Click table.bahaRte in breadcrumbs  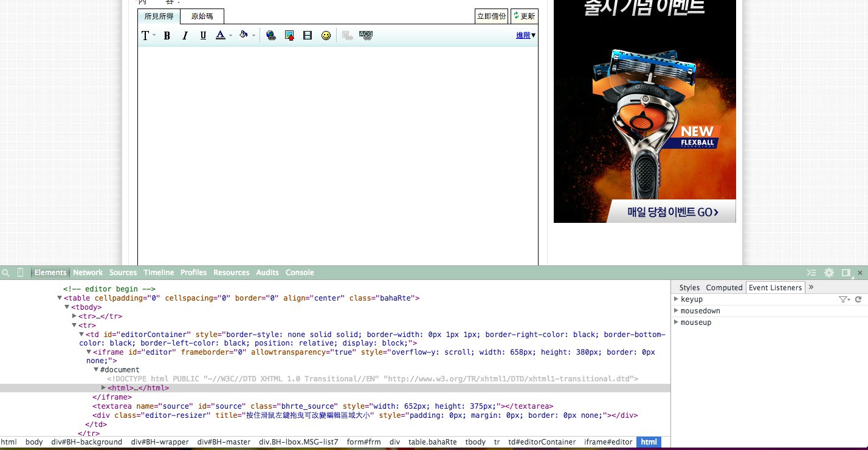432,442
